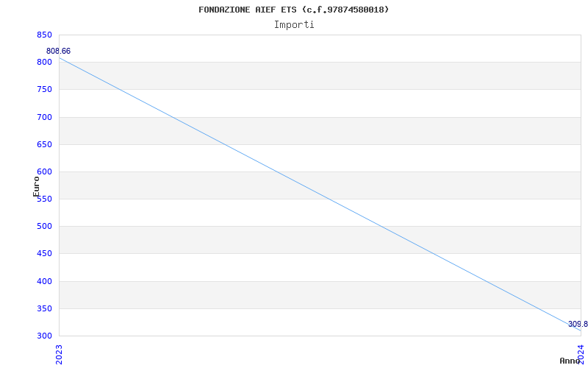588x368 pixels.
Task: Click the Anno x-axis label
Action: (x=570, y=361)
